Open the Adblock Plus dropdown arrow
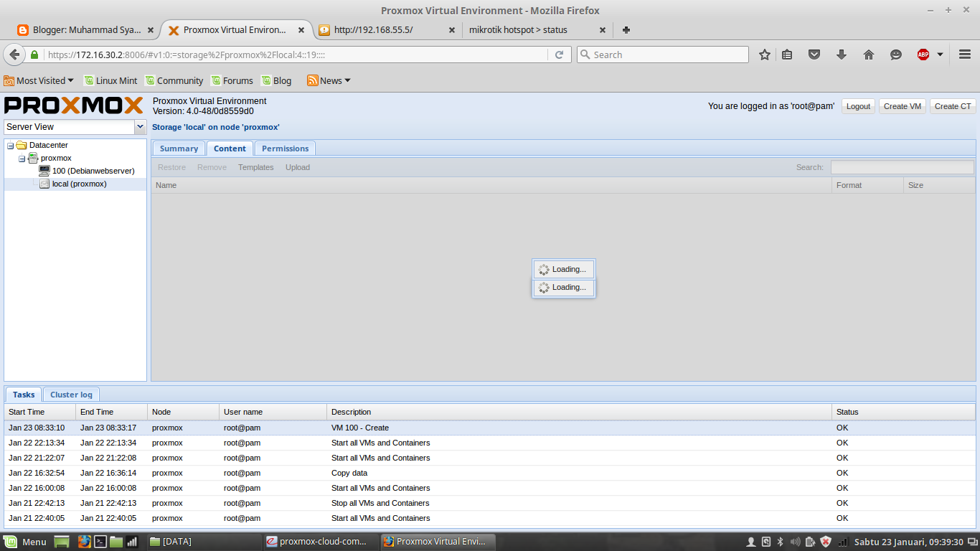980x551 pixels. point(940,55)
